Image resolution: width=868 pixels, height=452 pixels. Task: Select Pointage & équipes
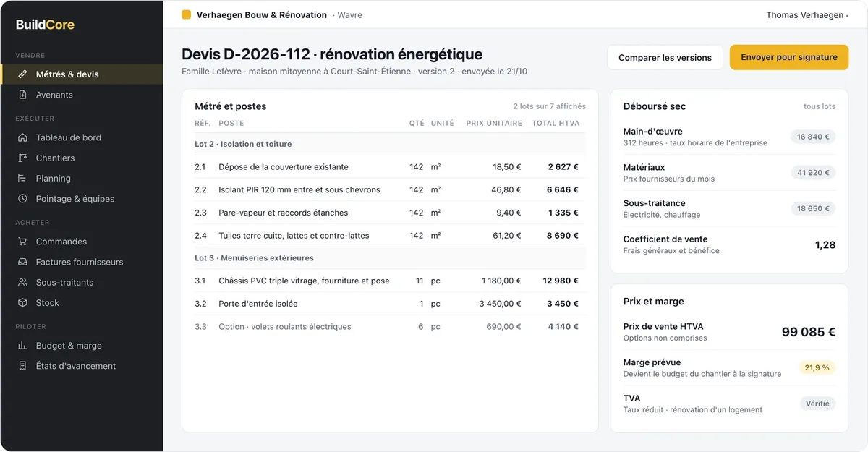click(x=82, y=198)
